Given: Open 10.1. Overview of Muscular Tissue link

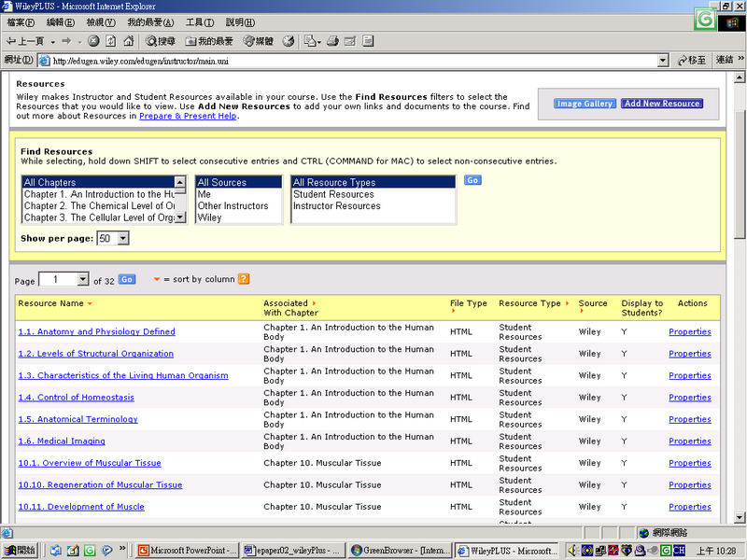Looking at the screenshot, I should click(x=90, y=463).
